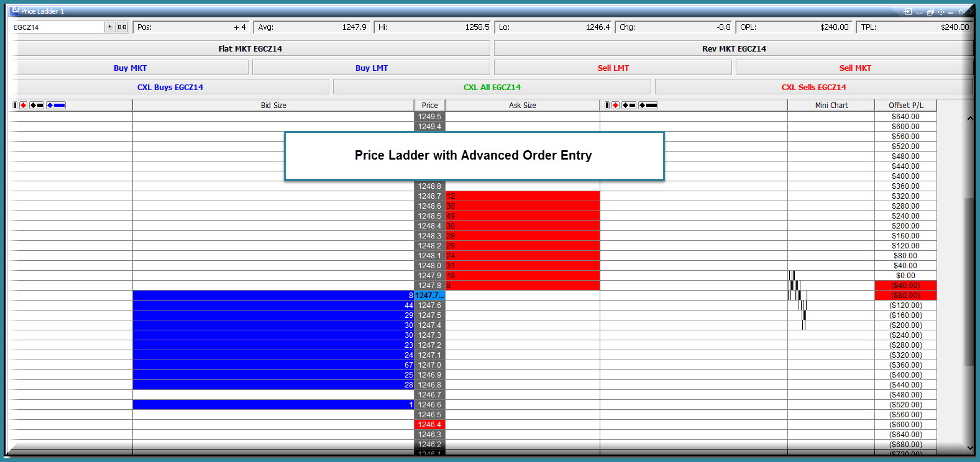
Task: Click the ask size 49 cell at 1248.5
Action: 523,216
